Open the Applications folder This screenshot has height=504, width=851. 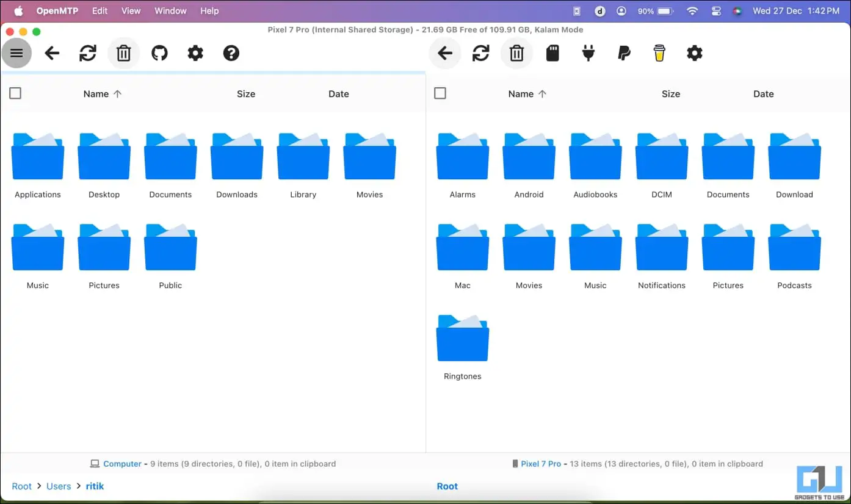click(38, 166)
